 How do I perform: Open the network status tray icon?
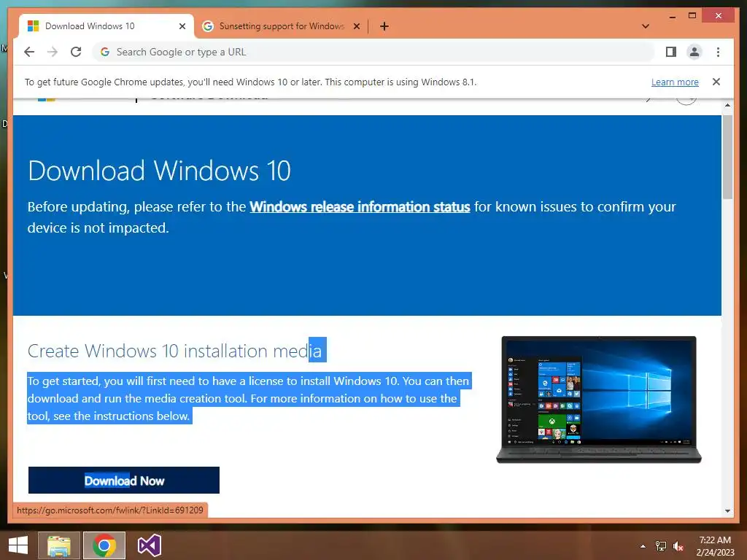pyautogui.click(x=661, y=545)
